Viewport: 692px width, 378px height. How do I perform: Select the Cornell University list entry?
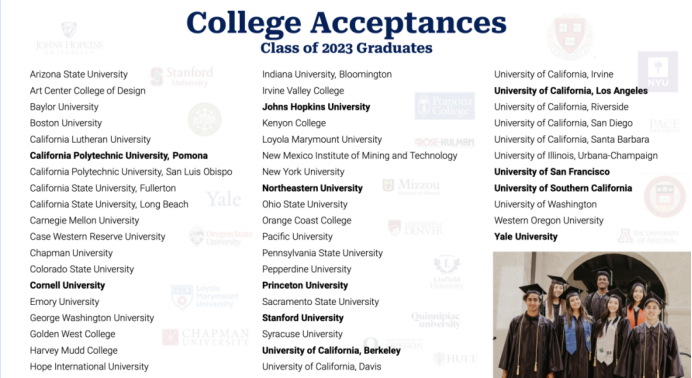[68, 285]
